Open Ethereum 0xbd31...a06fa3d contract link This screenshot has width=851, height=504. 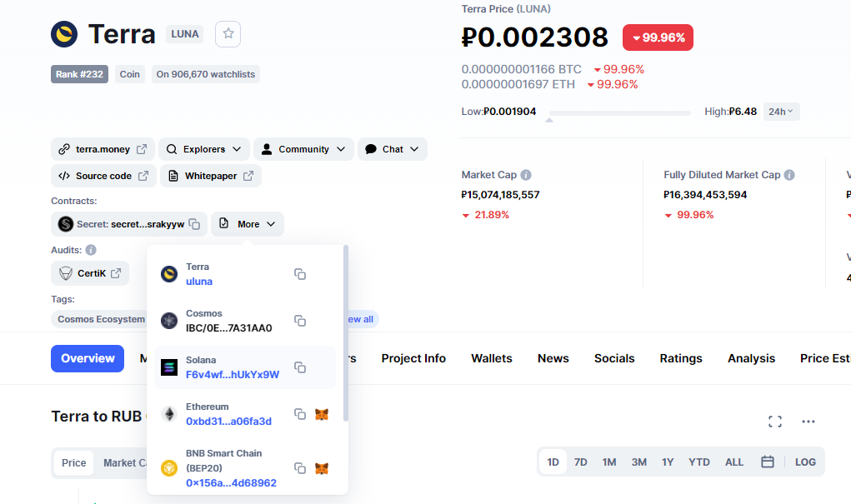(228, 422)
